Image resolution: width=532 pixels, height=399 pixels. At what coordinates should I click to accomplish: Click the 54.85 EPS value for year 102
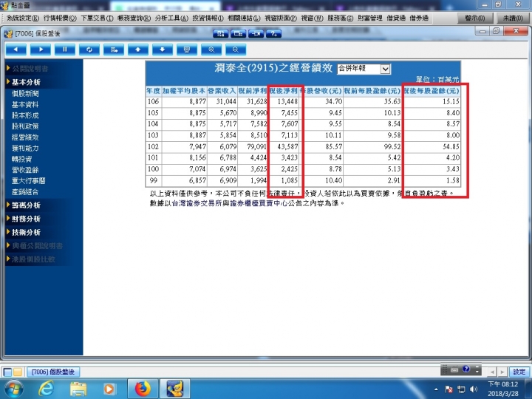[451, 146]
